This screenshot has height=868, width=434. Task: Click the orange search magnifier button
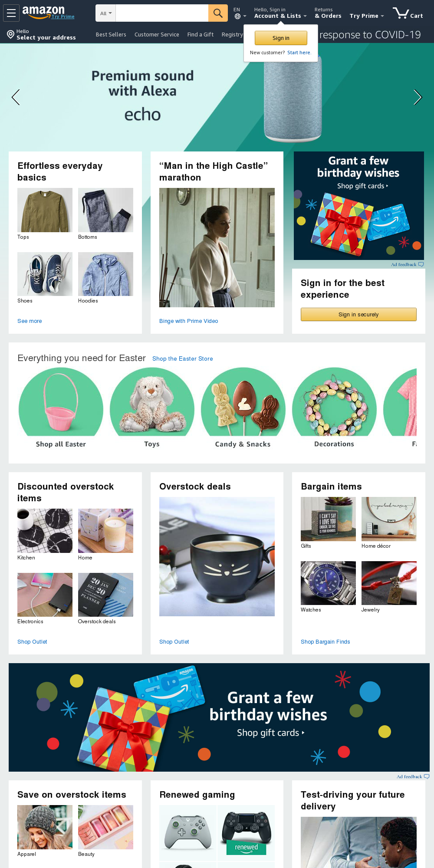click(218, 13)
